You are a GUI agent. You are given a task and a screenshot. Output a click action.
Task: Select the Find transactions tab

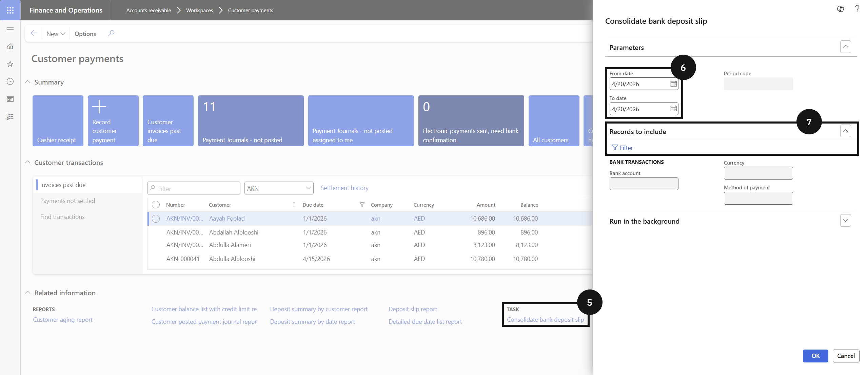tap(62, 217)
